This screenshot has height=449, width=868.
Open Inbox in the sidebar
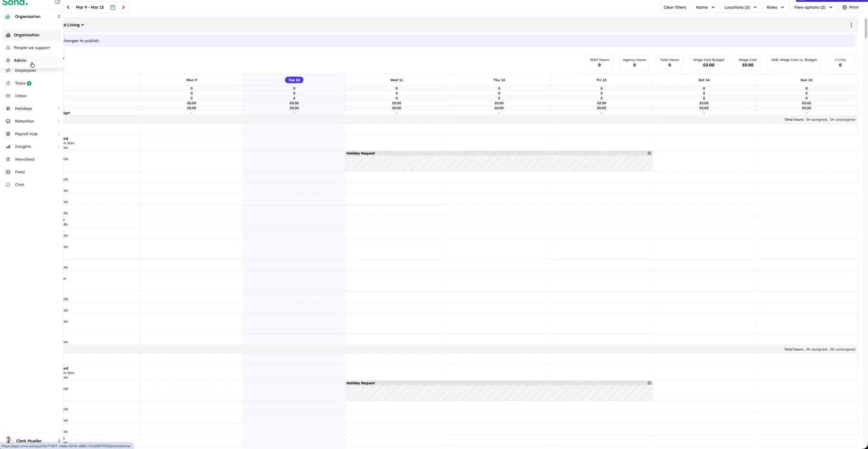coord(21,96)
